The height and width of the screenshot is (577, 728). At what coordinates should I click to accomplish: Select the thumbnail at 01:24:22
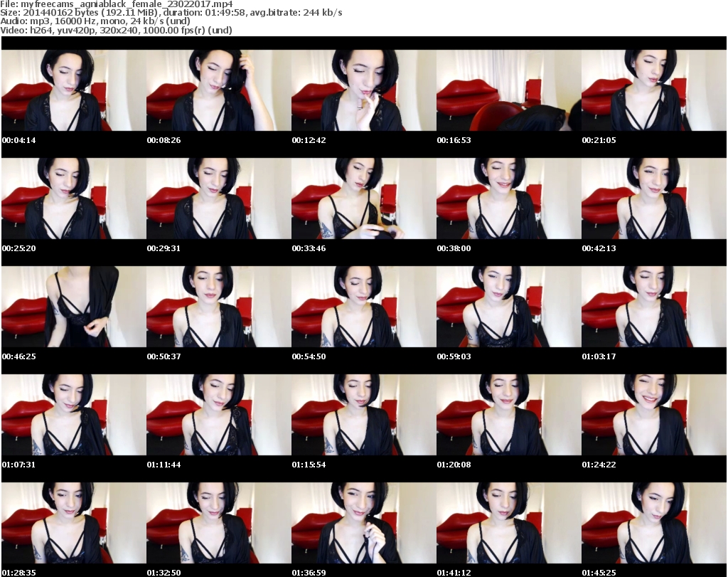pos(654,415)
